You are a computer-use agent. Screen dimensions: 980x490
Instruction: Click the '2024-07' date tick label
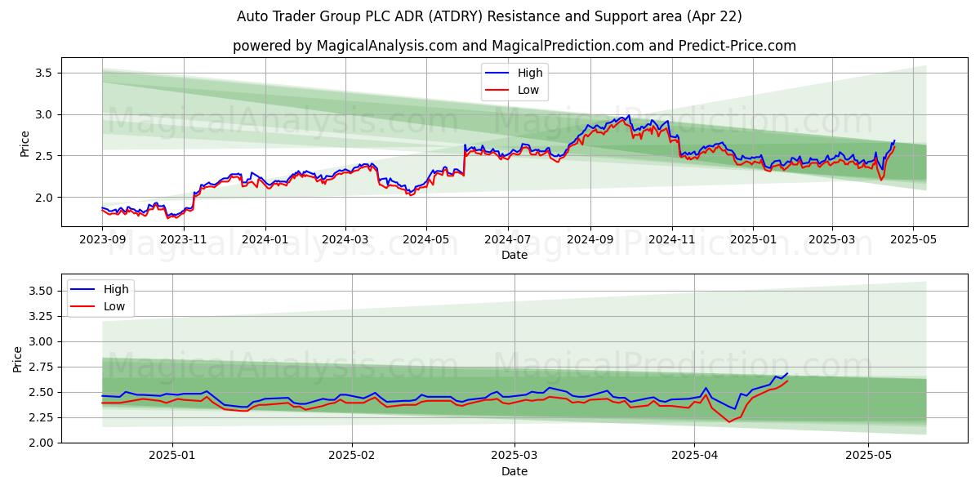coord(507,240)
